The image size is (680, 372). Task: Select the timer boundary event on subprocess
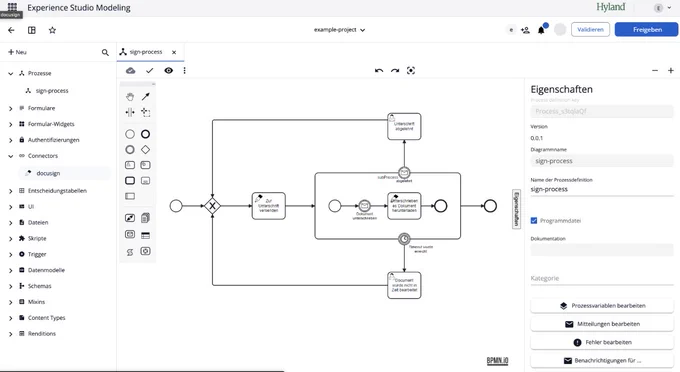tap(404, 238)
